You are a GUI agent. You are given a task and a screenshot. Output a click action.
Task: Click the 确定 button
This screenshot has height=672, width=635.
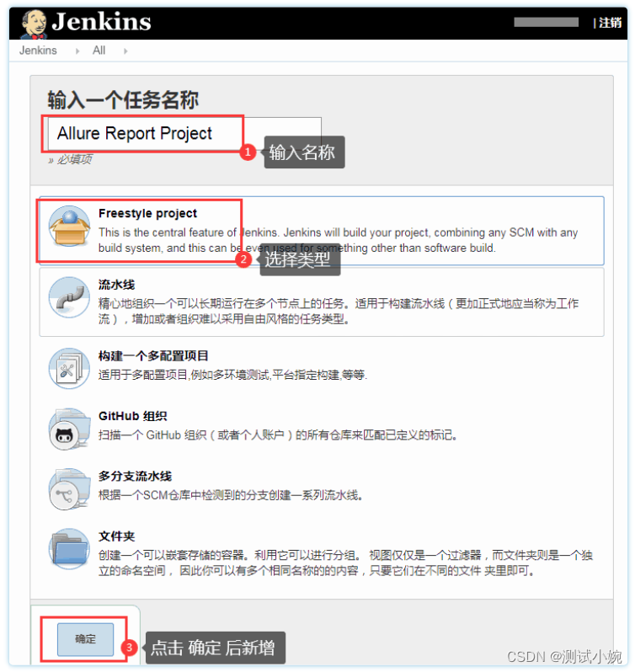[x=85, y=639]
